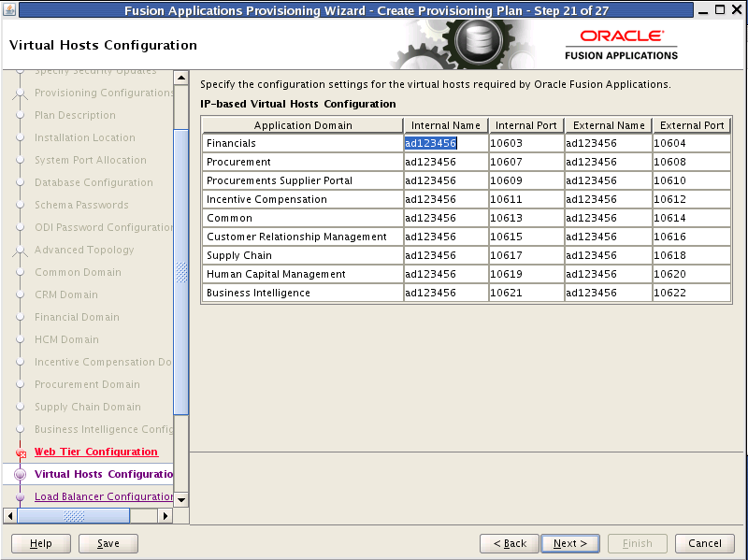Select the Incentive Compensation domain cell
Viewport: 748px width, 560px height.
click(x=303, y=199)
